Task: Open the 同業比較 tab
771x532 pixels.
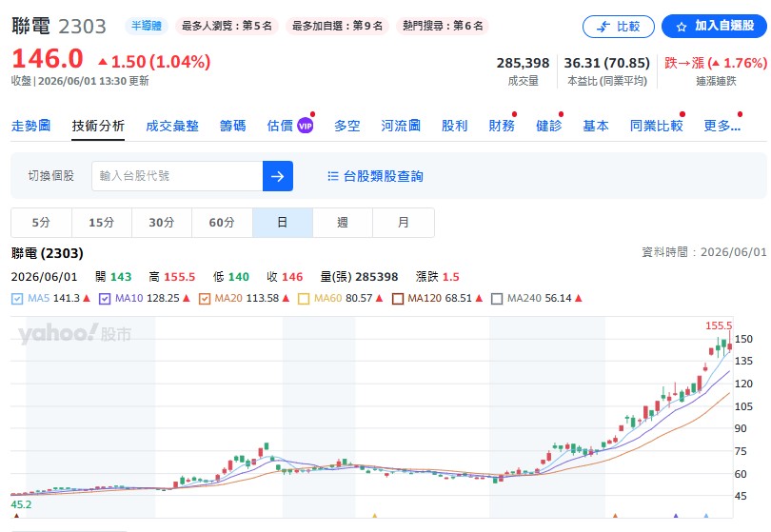Action: coord(657,126)
